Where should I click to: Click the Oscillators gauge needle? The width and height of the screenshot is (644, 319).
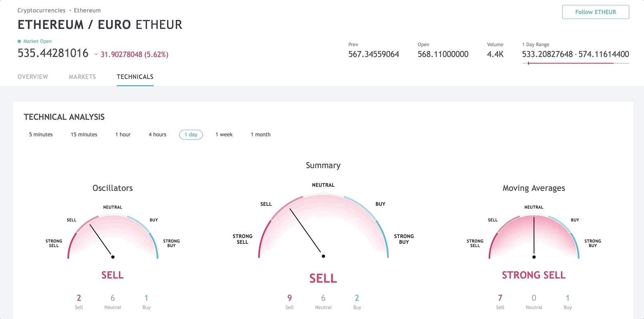click(x=101, y=240)
